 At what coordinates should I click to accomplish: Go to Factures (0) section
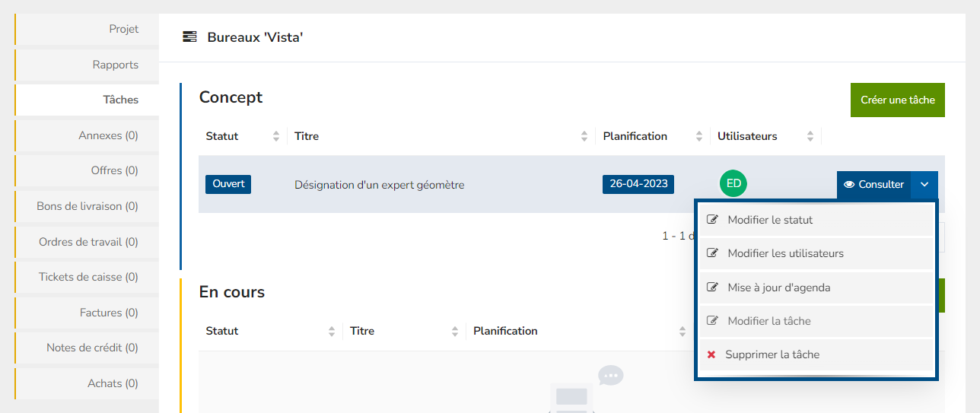tap(109, 313)
